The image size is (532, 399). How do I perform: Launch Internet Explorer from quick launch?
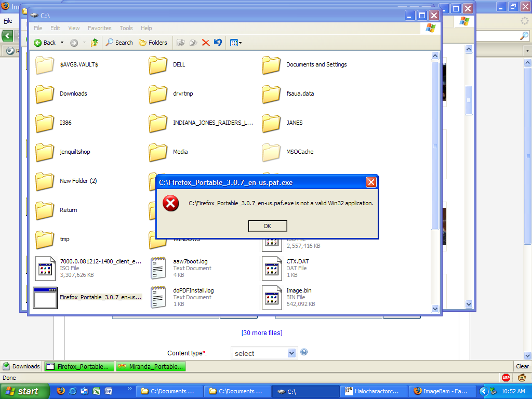point(73,391)
